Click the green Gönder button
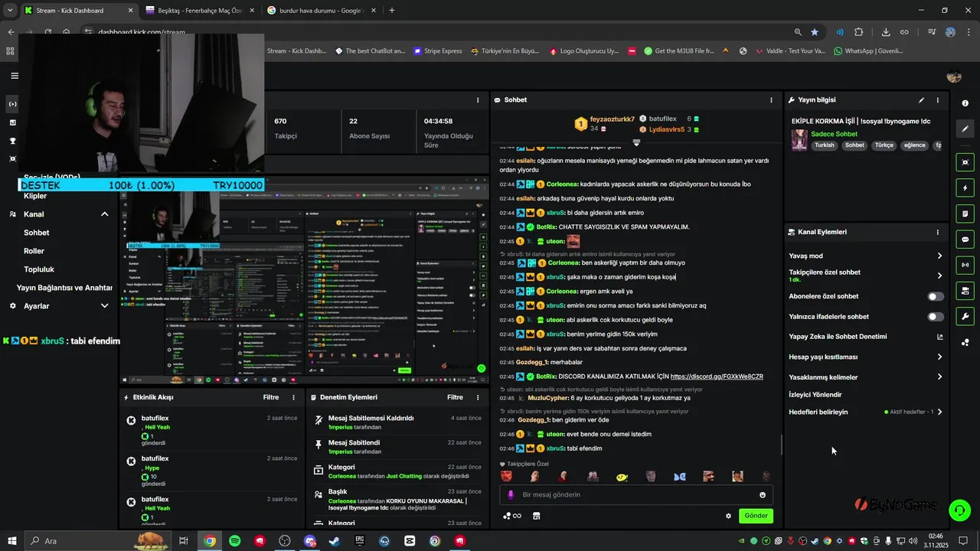 click(756, 516)
